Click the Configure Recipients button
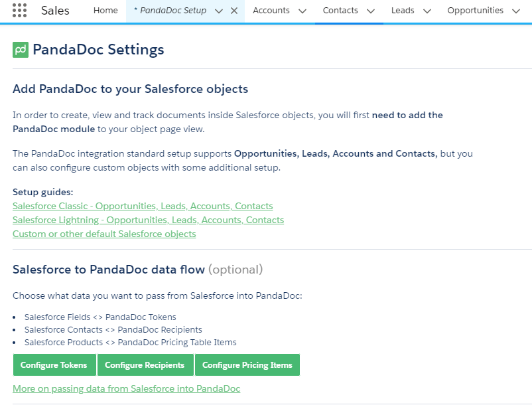Image resolution: width=532 pixels, height=405 pixels. tap(145, 365)
